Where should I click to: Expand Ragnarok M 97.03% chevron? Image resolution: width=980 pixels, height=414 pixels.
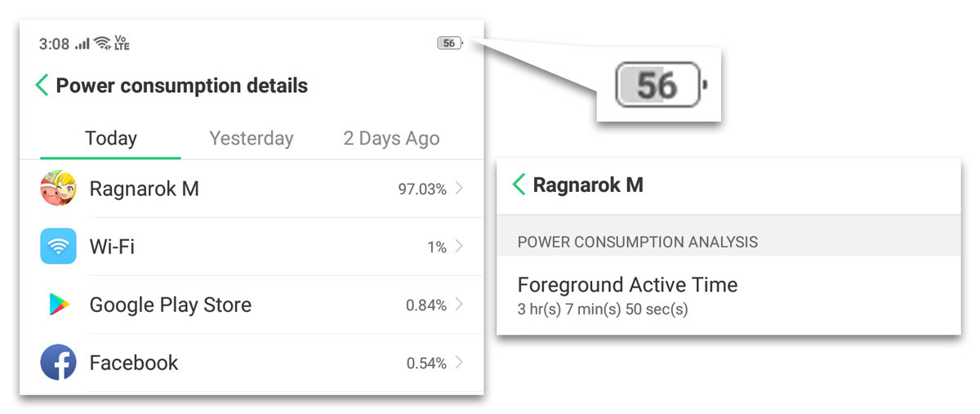click(459, 189)
